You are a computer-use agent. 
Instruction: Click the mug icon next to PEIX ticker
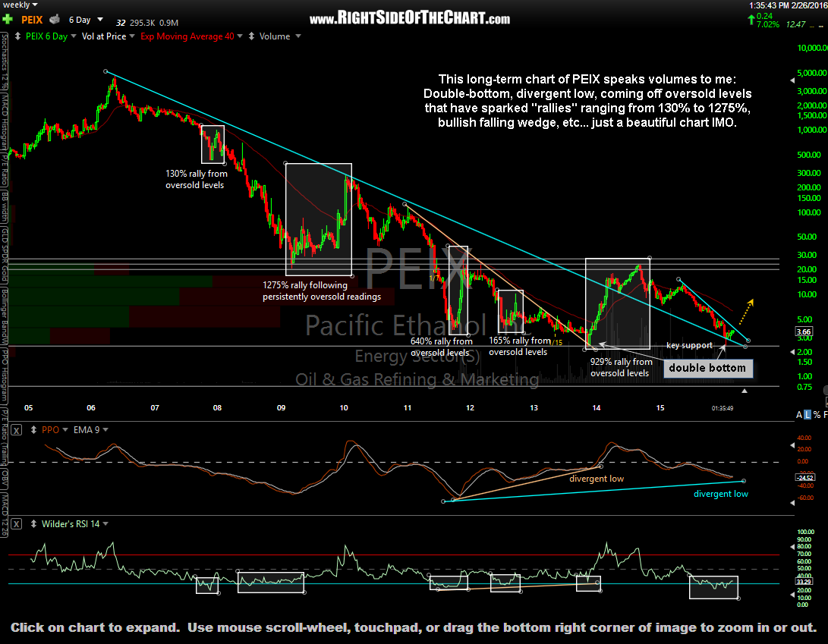pyautogui.click(x=55, y=20)
